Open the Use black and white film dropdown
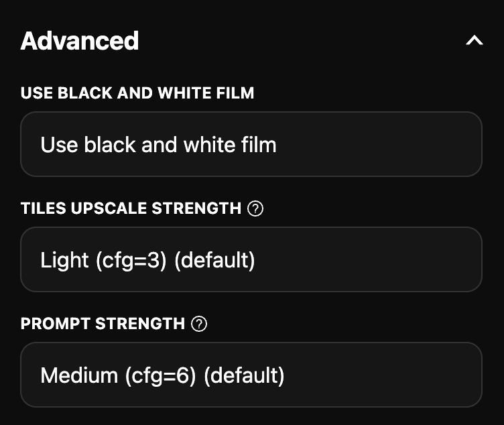Image resolution: width=504 pixels, height=425 pixels. pyautogui.click(x=251, y=144)
